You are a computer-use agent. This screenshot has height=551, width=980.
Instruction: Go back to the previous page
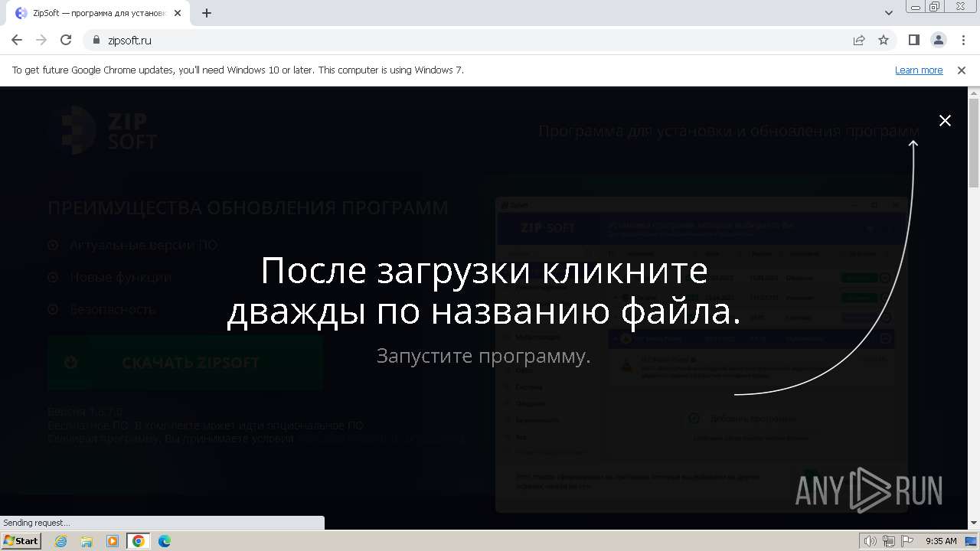(17, 40)
